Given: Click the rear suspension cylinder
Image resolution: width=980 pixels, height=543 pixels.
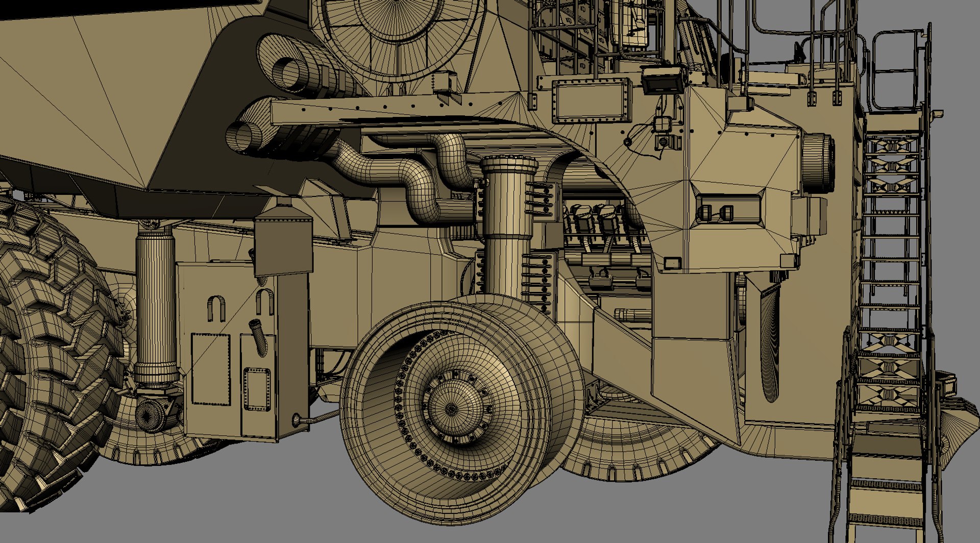Looking at the screenshot, I should [x=155, y=309].
